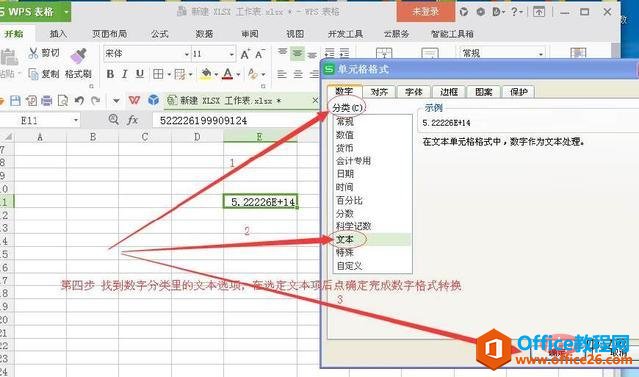This screenshot has height=377, width=639.
Task: Click the save icon in quick toolbar
Action: pyautogui.click(x=15, y=100)
